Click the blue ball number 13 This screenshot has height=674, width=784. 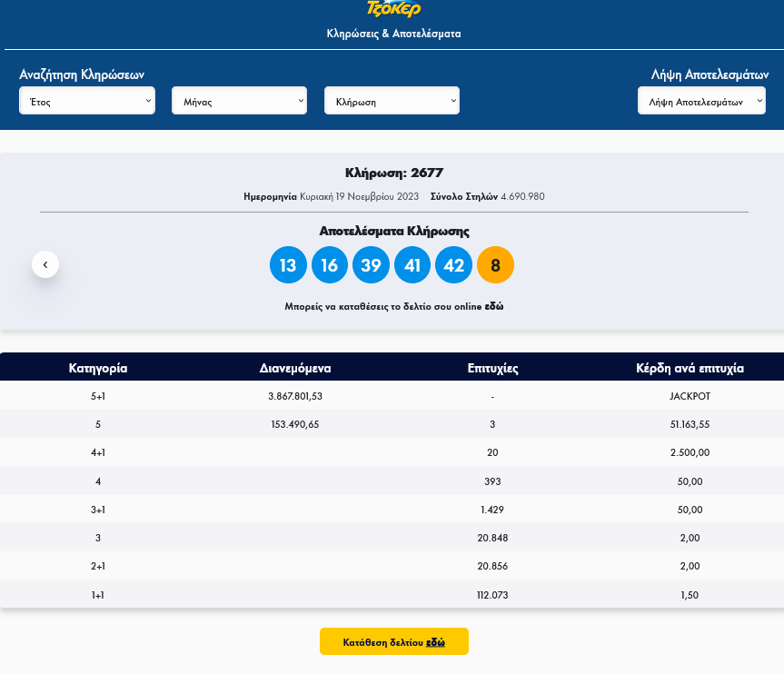coord(288,265)
